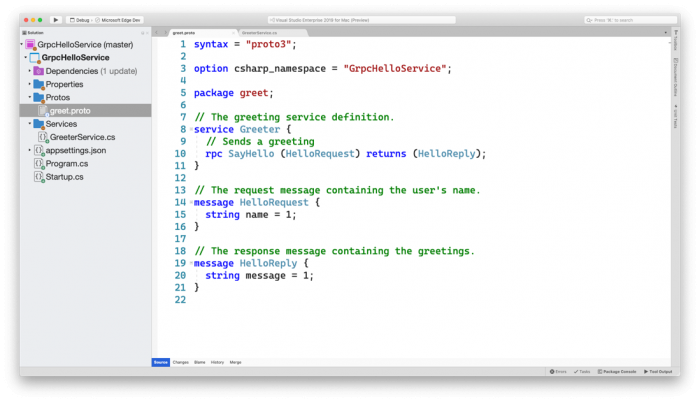Switch to the Blame view tab

(x=200, y=362)
